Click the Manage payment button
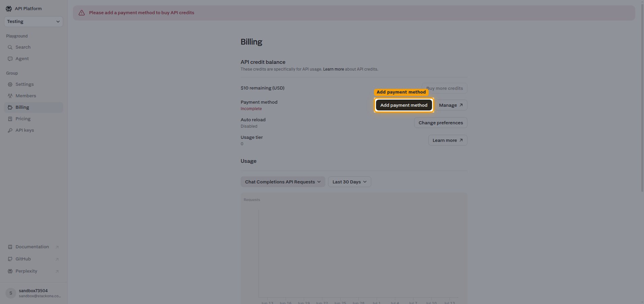This screenshot has height=304, width=644. click(x=451, y=105)
